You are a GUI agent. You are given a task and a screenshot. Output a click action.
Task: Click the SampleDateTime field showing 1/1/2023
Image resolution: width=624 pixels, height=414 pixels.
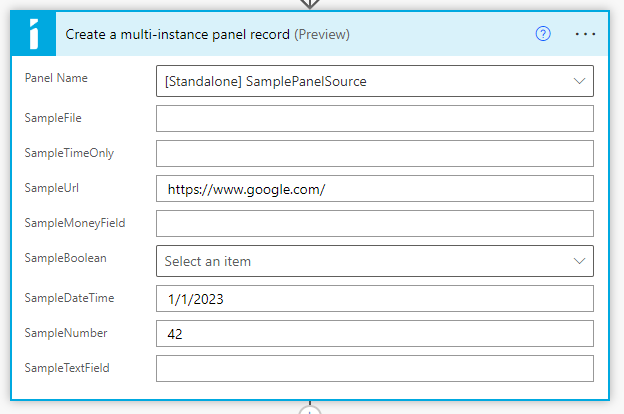tap(375, 299)
